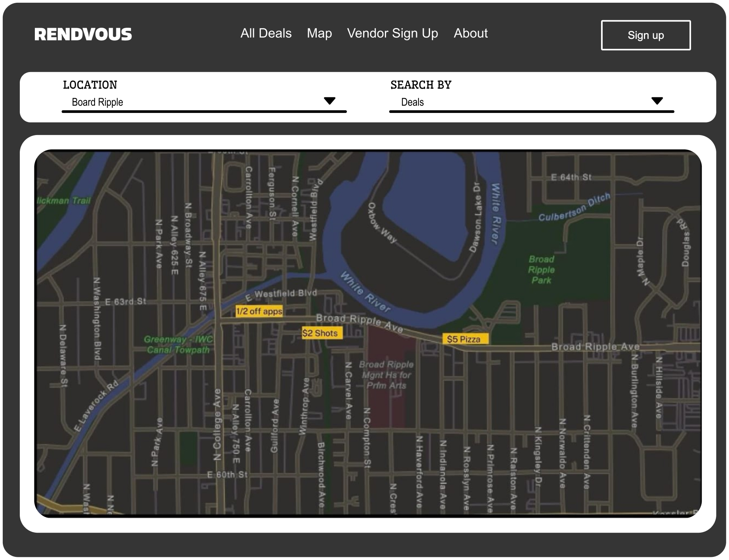The image size is (729, 560).
Task: Navigate to the About page
Action: (x=470, y=33)
